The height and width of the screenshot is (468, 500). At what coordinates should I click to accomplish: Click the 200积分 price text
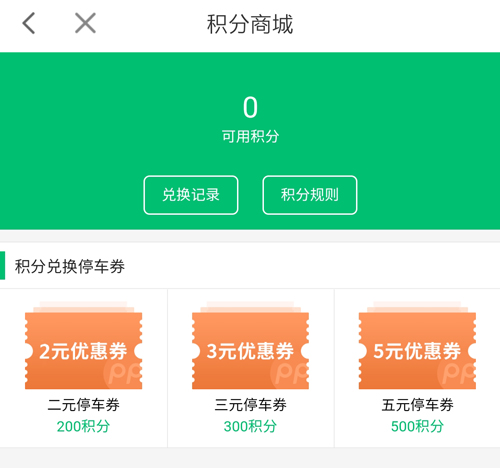(83, 426)
